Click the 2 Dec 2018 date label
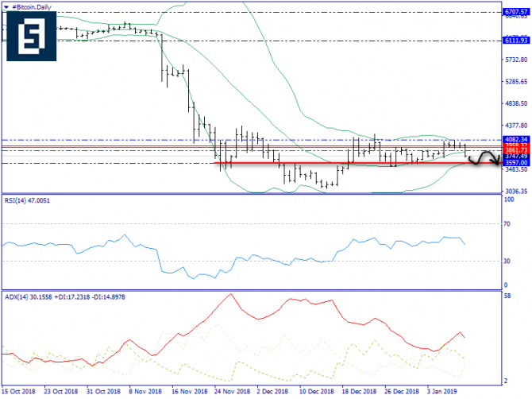This screenshot has width=532, height=399. coord(272,392)
